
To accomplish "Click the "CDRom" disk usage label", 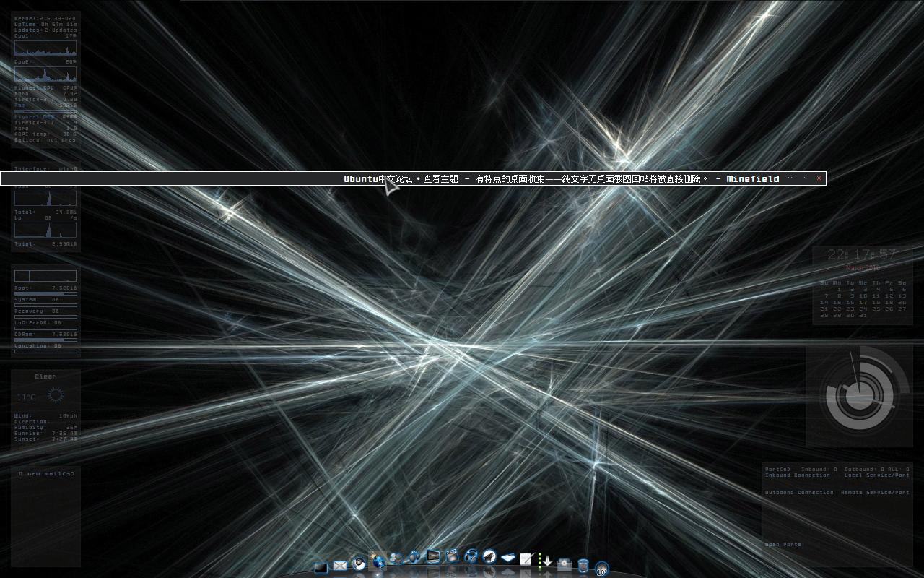I will click(x=24, y=334).
